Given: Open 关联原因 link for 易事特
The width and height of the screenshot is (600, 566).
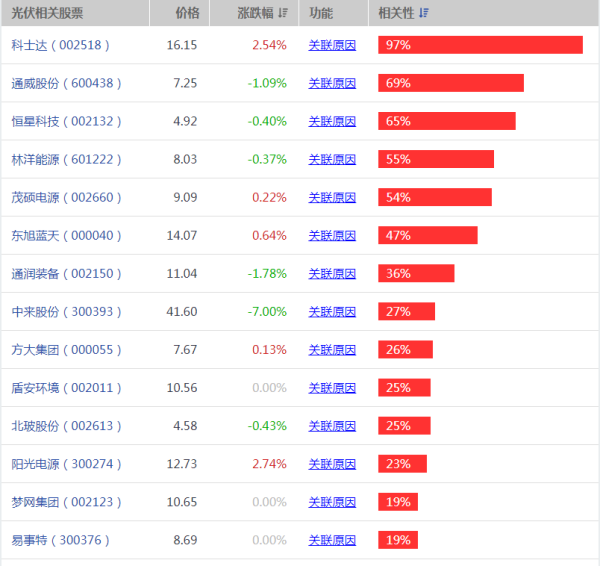Looking at the screenshot, I should click(x=332, y=540).
